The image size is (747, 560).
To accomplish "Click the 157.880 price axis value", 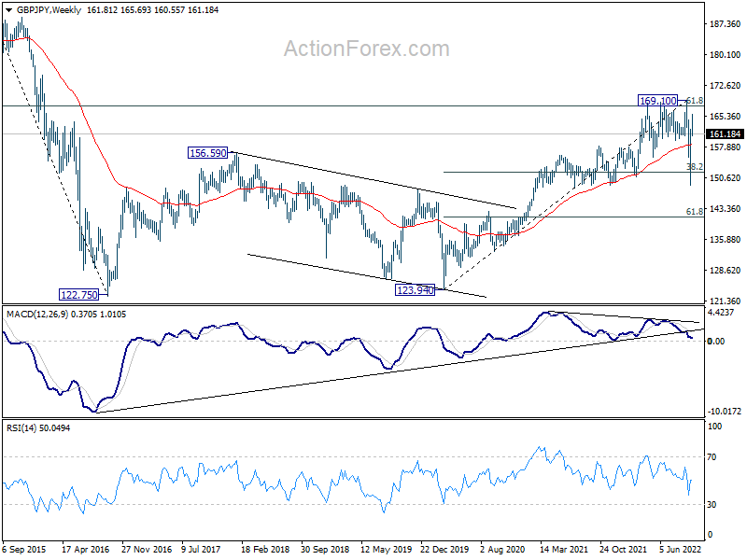I will point(726,147).
